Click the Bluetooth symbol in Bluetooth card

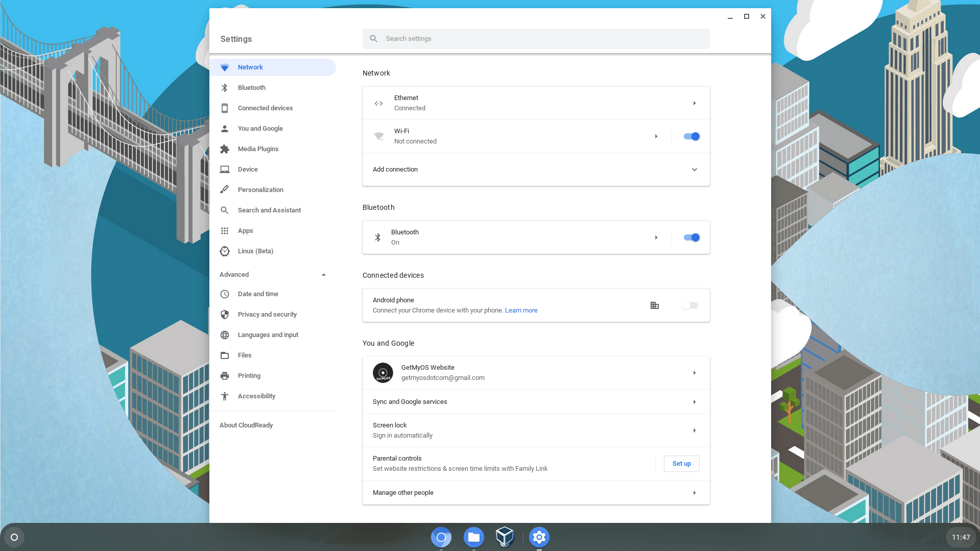[378, 237]
